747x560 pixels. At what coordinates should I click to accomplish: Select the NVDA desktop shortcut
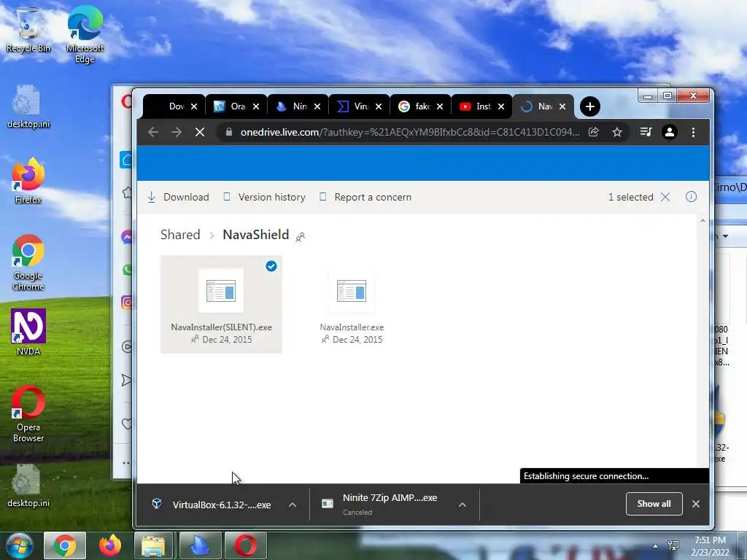click(28, 332)
